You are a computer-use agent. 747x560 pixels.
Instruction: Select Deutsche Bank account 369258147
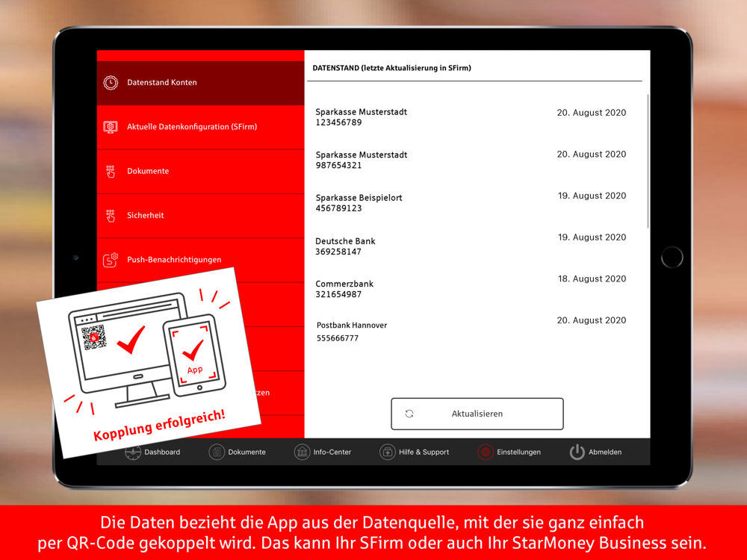(471, 246)
